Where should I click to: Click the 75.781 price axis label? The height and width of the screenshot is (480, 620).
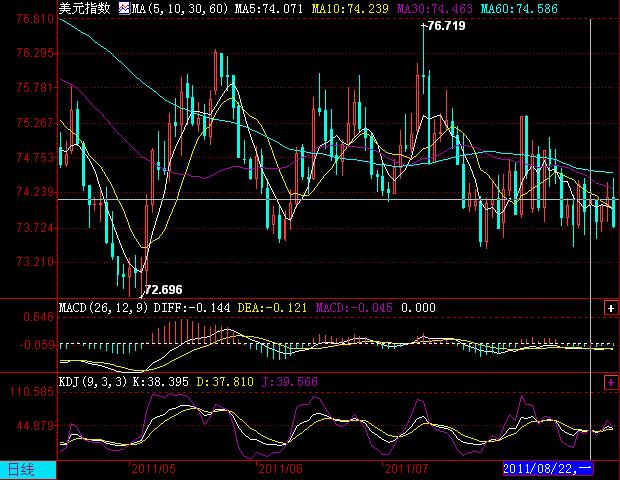click(x=35, y=87)
